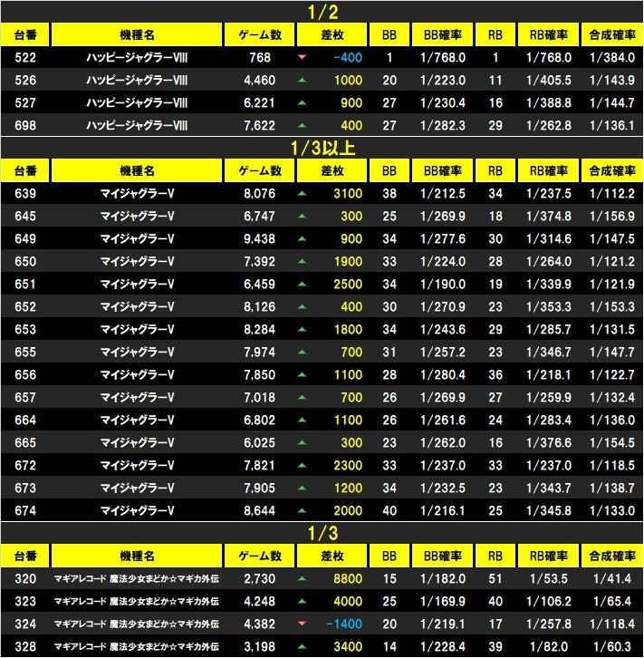
Task: Click game count 7,622 in row 698
Action: click(x=260, y=125)
